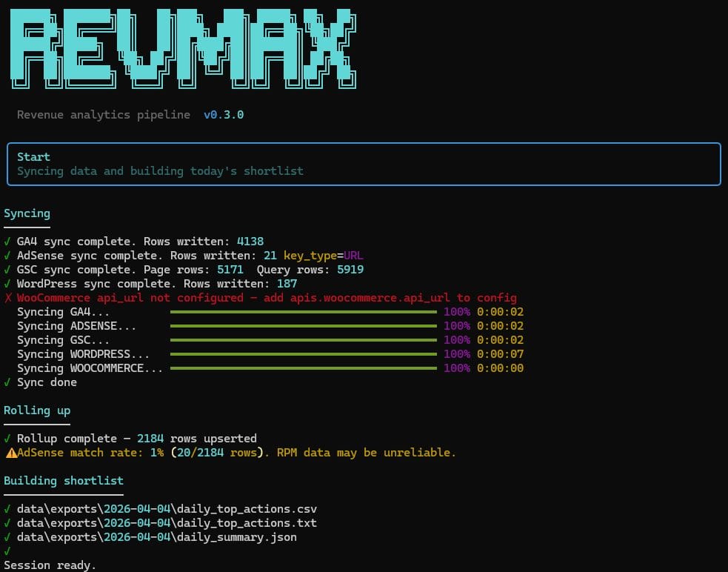The image size is (728, 572).
Task: Open the daily_summary.json export path
Action: (x=157, y=537)
